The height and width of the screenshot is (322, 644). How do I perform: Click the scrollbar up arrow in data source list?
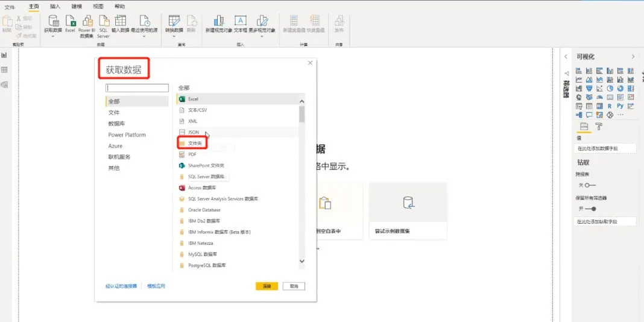click(x=302, y=101)
